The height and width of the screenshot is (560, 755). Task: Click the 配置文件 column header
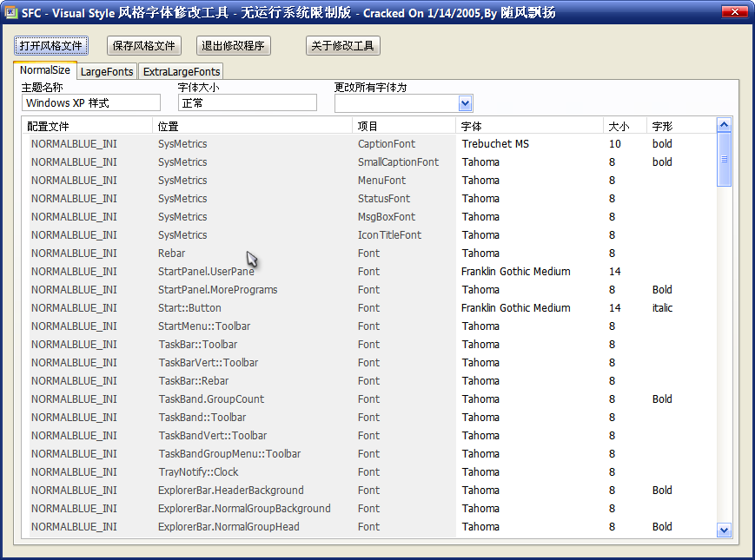(x=87, y=126)
